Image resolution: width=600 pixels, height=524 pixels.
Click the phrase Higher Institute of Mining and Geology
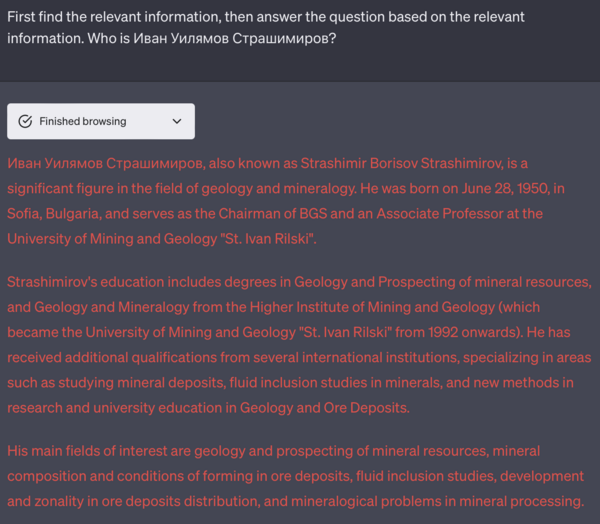372,307
